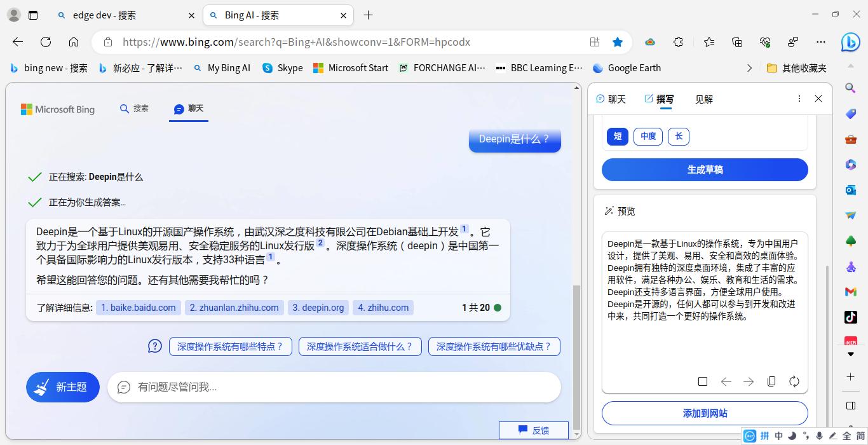Open the tab actions menu icon
The height and width of the screenshot is (445, 868).
(33, 15)
